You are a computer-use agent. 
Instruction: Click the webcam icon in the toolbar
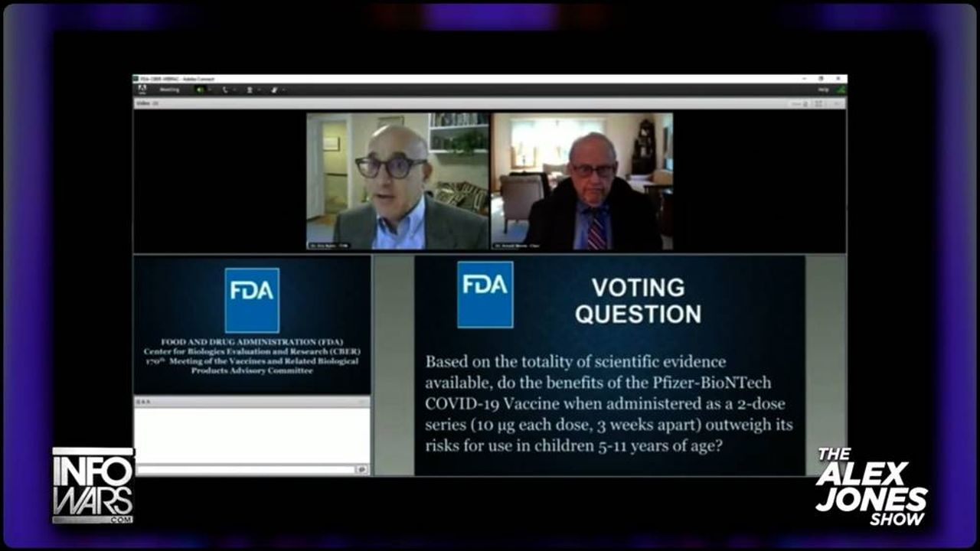pyautogui.click(x=250, y=90)
